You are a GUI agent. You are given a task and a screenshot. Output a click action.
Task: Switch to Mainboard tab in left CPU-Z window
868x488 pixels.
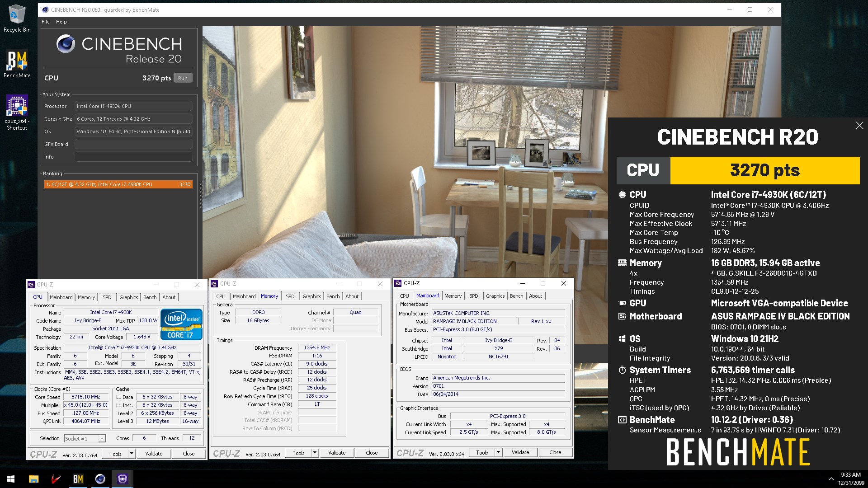click(x=61, y=297)
